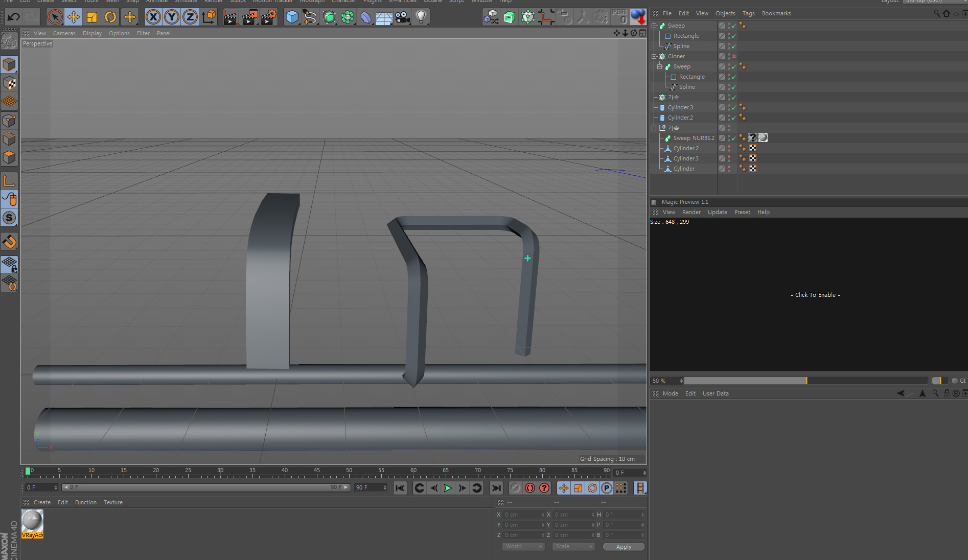The height and width of the screenshot is (560, 968).
Task: Open the Cameras viewport menu
Action: [64, 33]
